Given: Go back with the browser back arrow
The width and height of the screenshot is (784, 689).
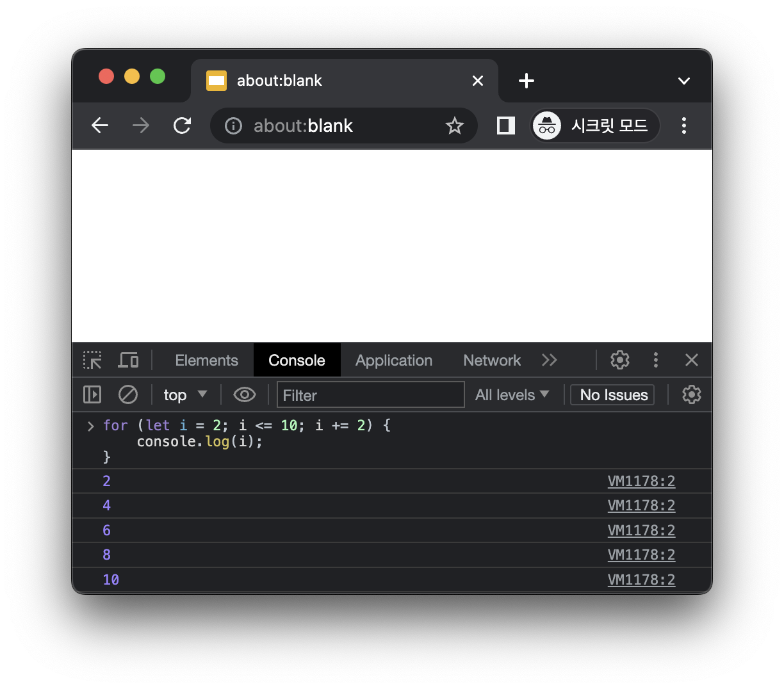Looking at the screenshot, I should click(x=100, y=126).
